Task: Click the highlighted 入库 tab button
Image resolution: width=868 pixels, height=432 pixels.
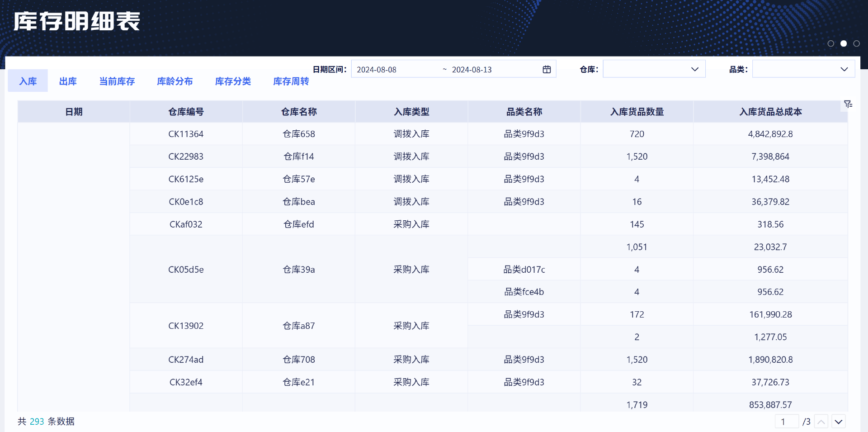Action: pyautogui.click(x=28, y=81)
